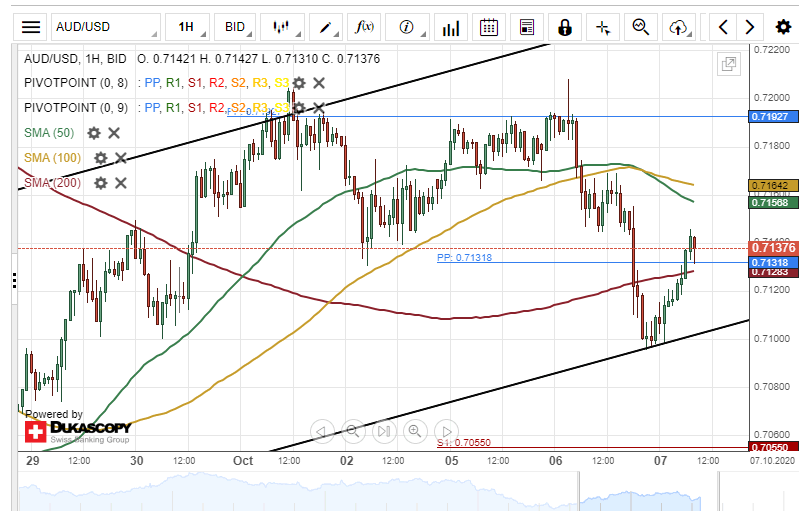Select the pencil drawing tool

point(328,27)
